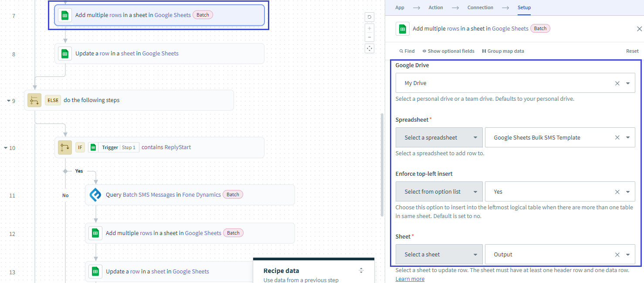Screen dimensions: 644x283
Task: Clear the My Drive selection
Action: click(x=617, y=83)
